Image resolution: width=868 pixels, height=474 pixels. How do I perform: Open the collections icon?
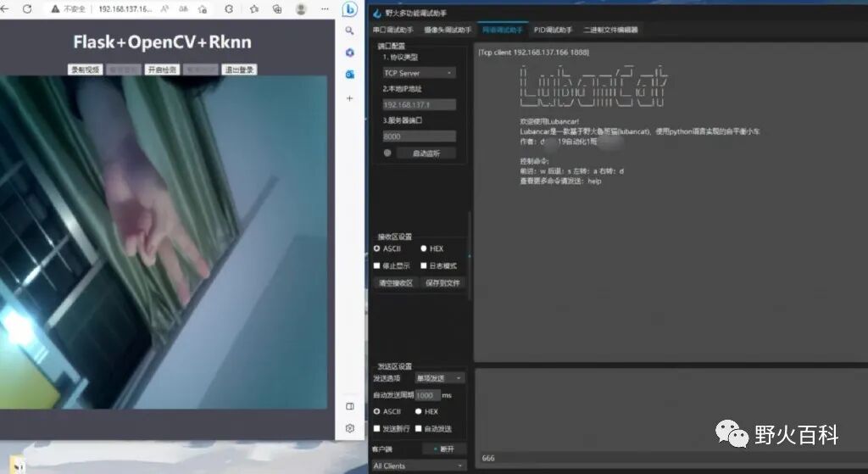coord(277,8)
